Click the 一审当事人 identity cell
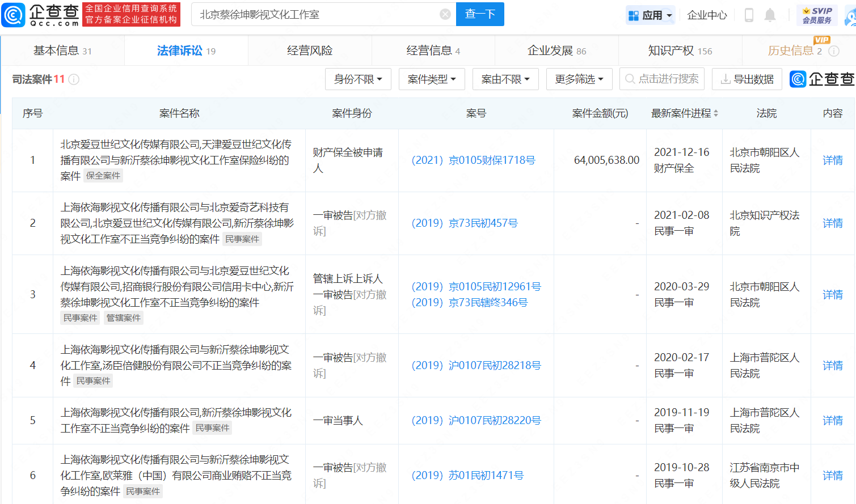This screenshot has height=504, width=856. 338,421
